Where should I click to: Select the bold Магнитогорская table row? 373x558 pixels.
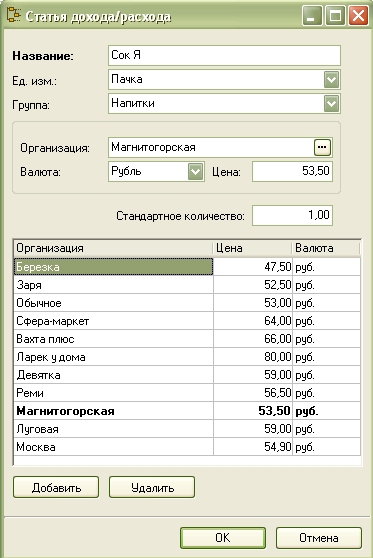(187, 411)
